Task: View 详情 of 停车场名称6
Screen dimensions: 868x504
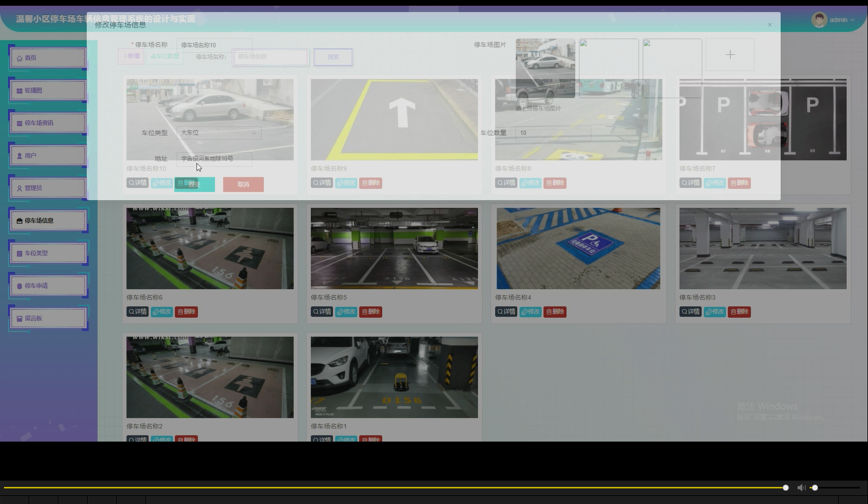Action: (137, 312)
